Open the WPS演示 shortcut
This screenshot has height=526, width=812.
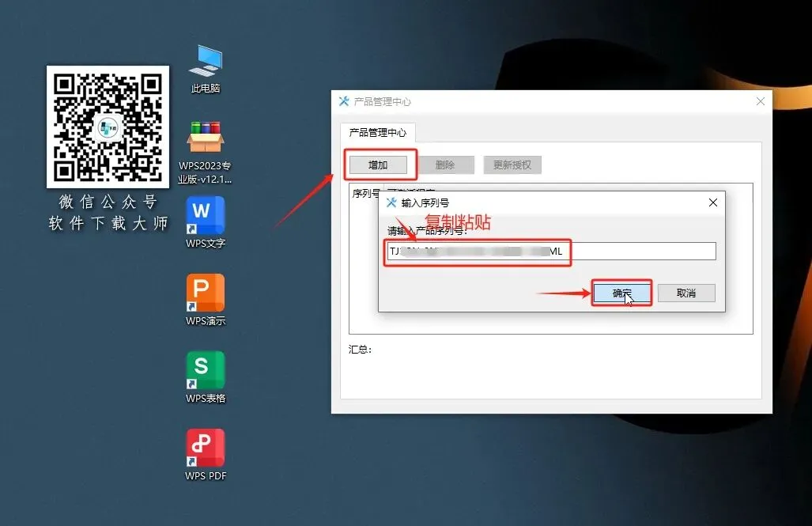tap(206, 300)
